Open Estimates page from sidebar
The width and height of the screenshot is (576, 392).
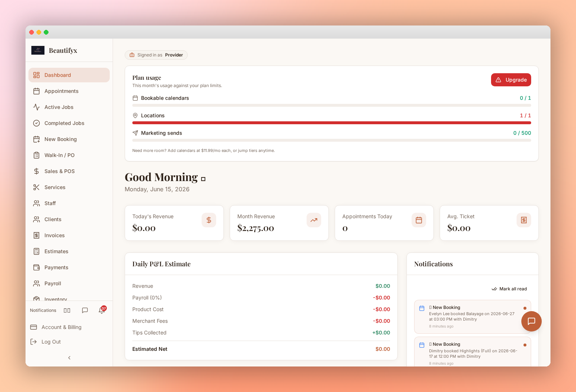pos(69,251)
